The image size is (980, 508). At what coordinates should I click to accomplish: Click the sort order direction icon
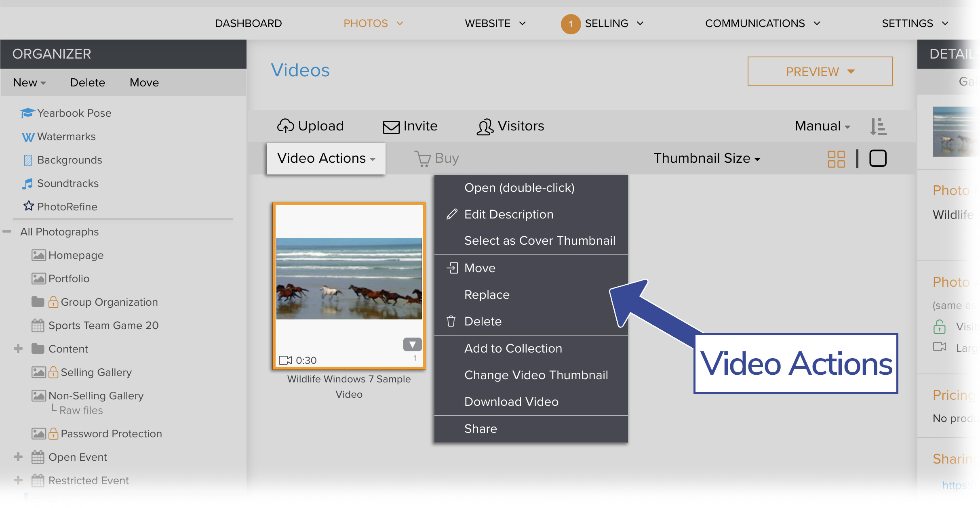[x=878, y=127]
